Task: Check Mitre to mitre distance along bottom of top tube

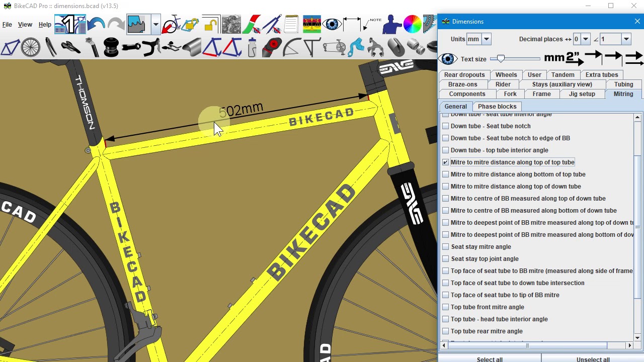Action: [445, 174]
